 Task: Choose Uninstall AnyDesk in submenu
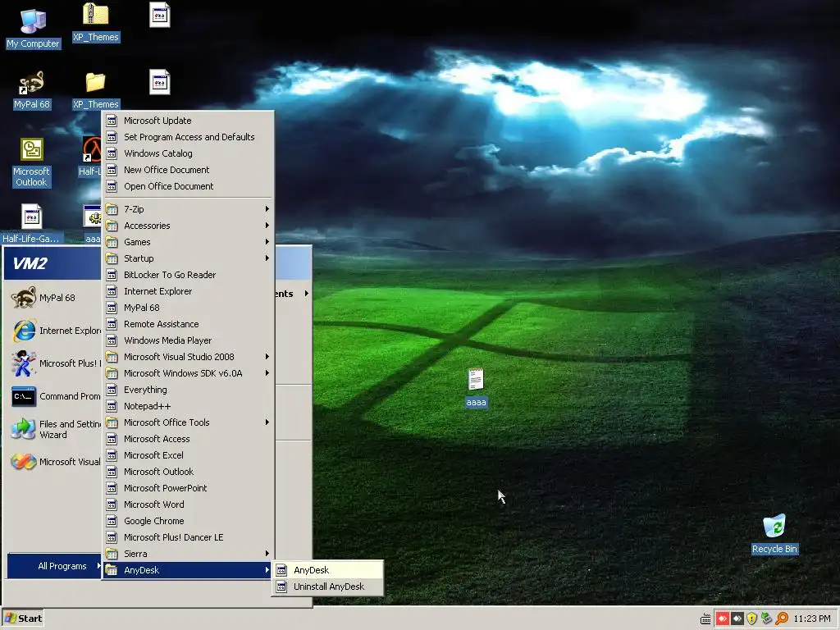(x=328, y=587)
